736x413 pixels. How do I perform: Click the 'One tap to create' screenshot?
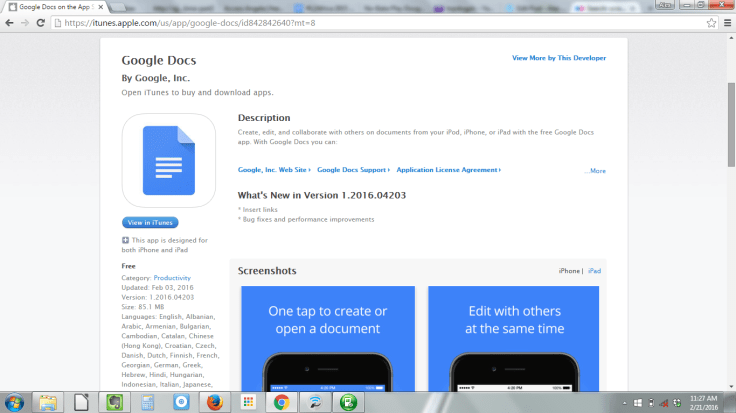point(328,338)
